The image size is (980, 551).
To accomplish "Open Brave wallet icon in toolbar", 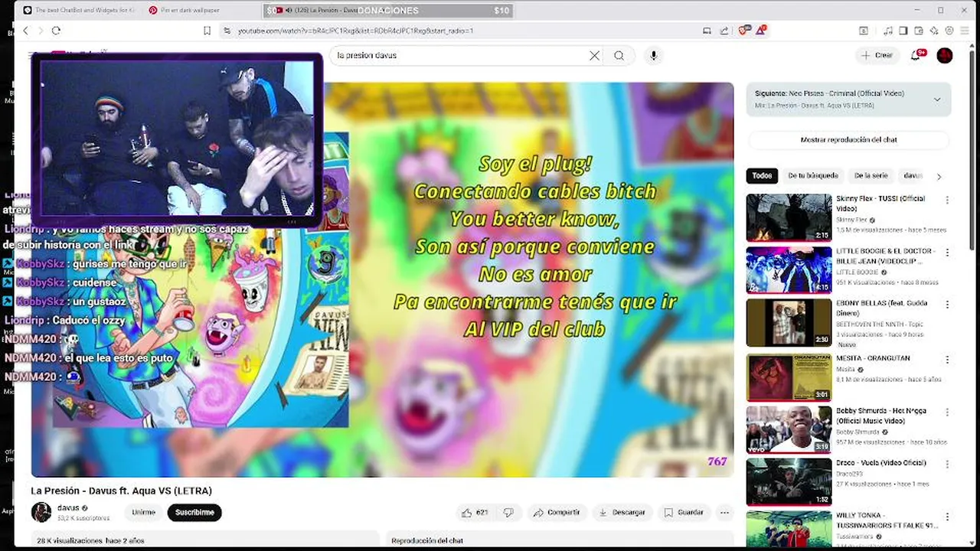I will [x=919, y=31].
